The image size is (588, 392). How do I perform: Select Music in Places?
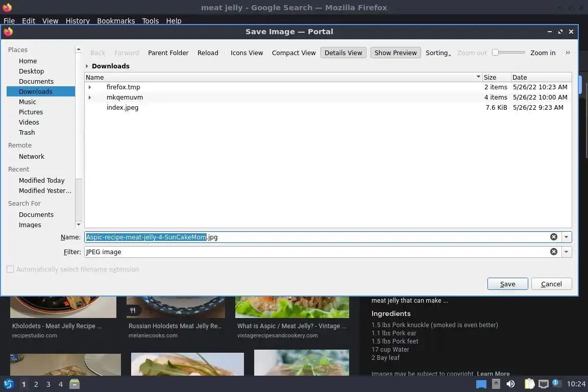(28, 102)
